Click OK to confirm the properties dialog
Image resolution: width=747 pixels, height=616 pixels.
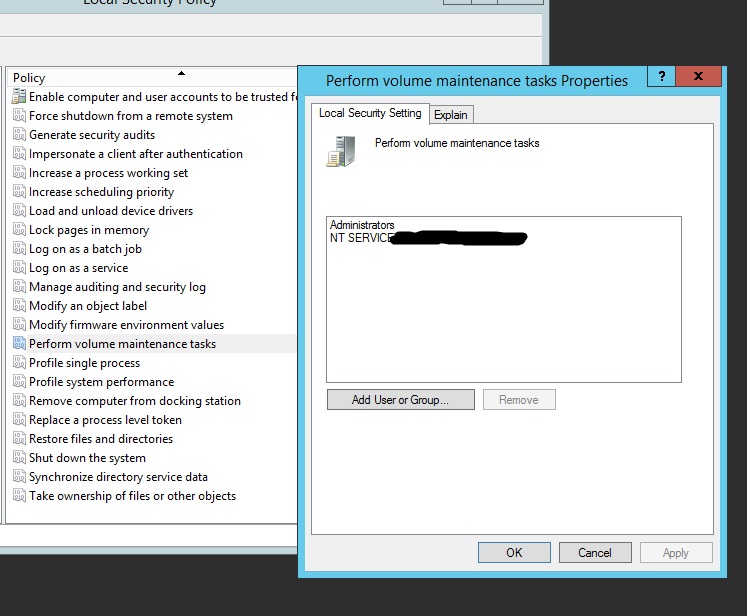click(x=514, y=552)
